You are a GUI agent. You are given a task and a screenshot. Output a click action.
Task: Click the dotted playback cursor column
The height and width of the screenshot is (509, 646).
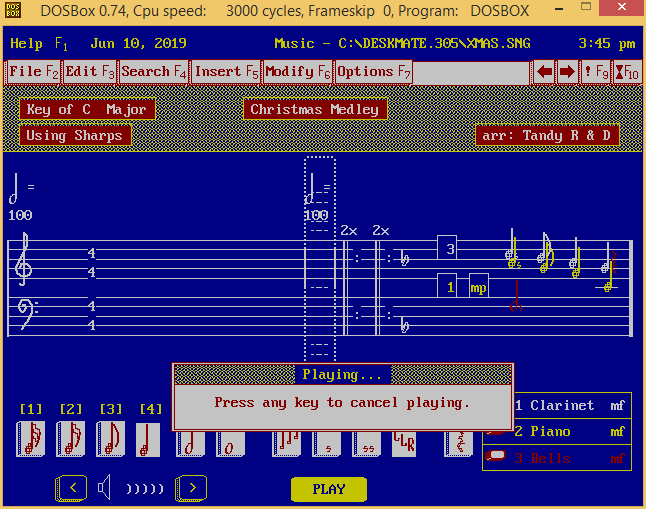[x=320, y=260]
